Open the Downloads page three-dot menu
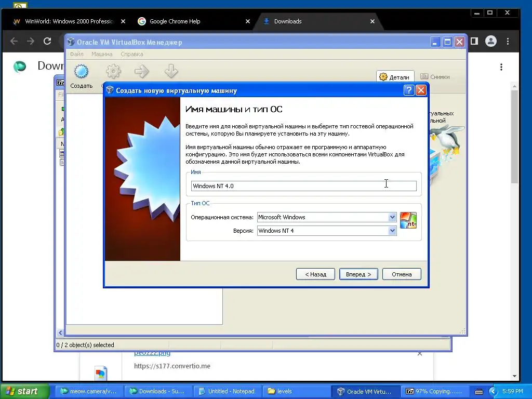 (x=501, y=67)
